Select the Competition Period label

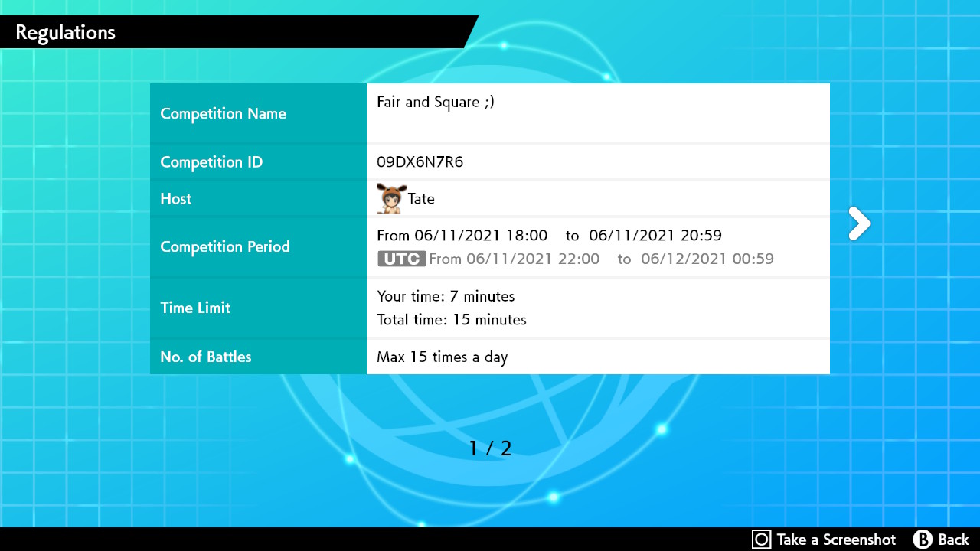point(225,246)
